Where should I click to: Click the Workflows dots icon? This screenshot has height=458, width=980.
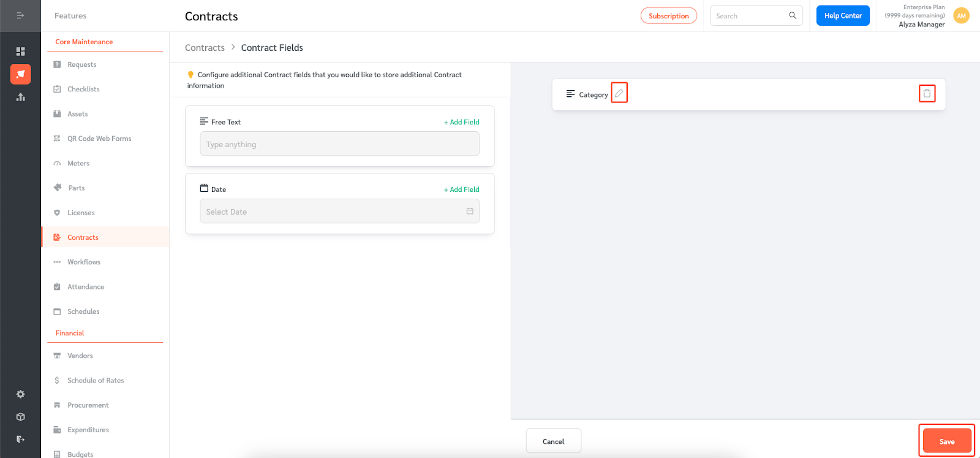pyautogui.click(x=57, y=262)
